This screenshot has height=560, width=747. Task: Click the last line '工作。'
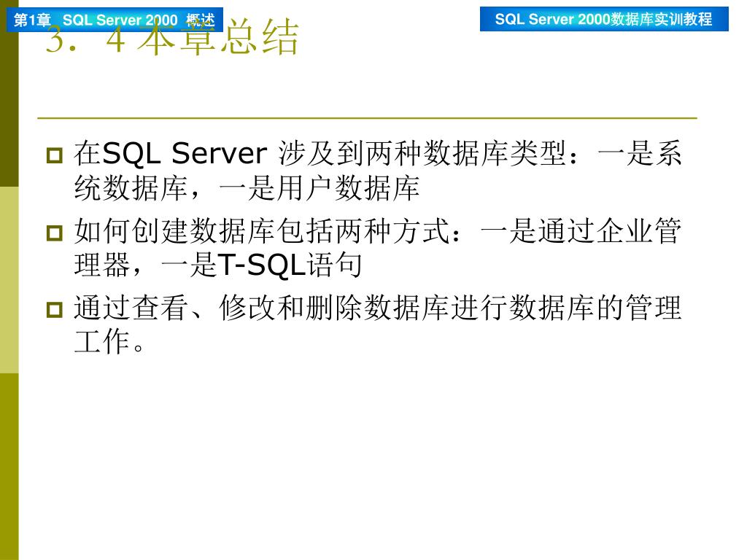pyautogui.click(x=109, y=341)
